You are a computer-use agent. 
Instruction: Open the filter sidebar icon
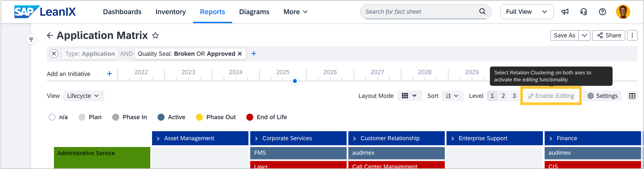click(x=31, y=40)
